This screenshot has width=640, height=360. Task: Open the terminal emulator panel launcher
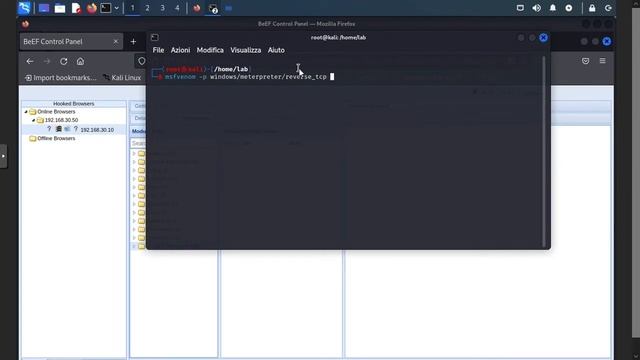click(x=106, y=8)
